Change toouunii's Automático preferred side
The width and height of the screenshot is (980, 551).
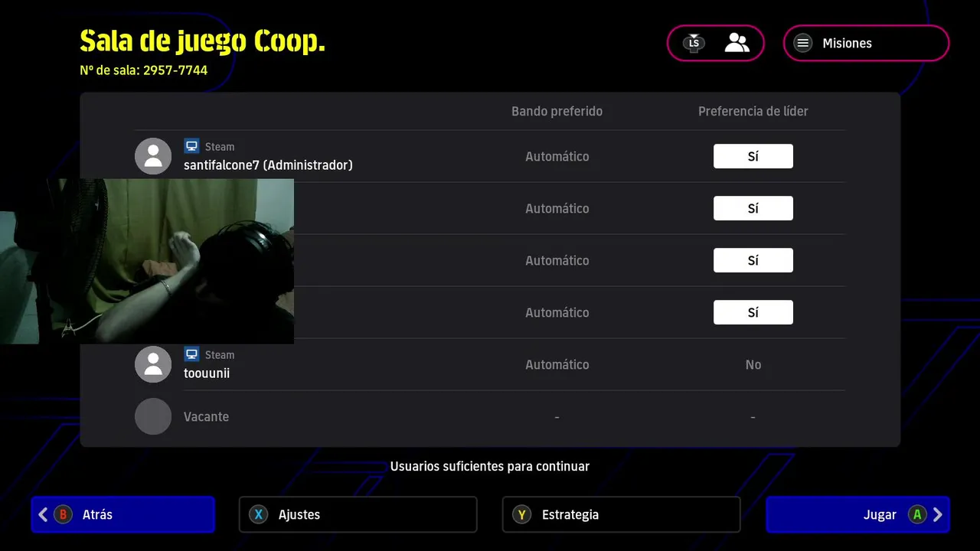[x=557, y=364]
